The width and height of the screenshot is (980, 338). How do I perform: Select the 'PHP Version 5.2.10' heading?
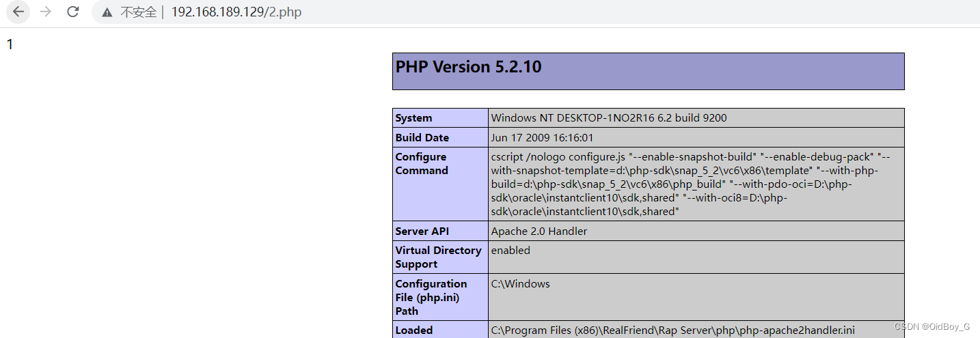pos(468,67)
